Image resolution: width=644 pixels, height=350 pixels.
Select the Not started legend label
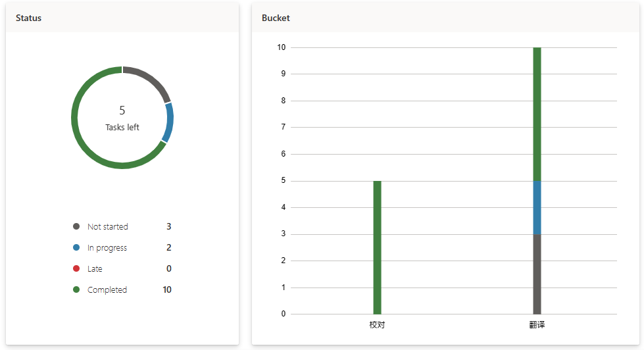tap(108, 227)
